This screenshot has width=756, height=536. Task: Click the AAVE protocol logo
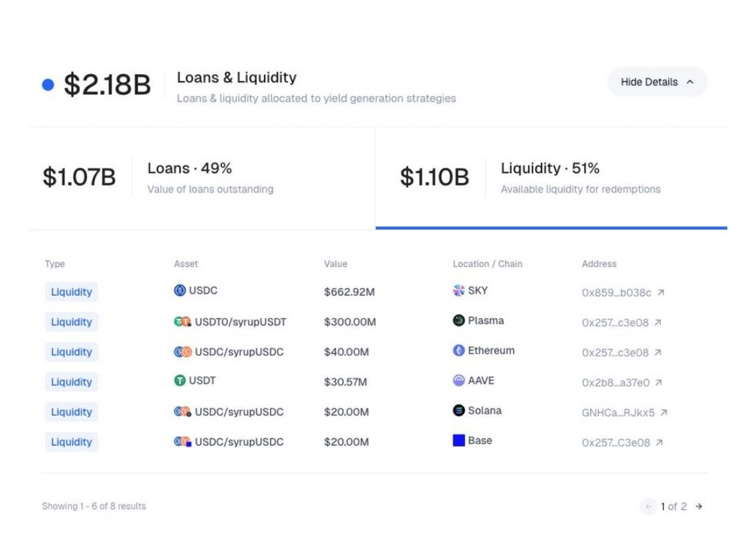point(459,380)
